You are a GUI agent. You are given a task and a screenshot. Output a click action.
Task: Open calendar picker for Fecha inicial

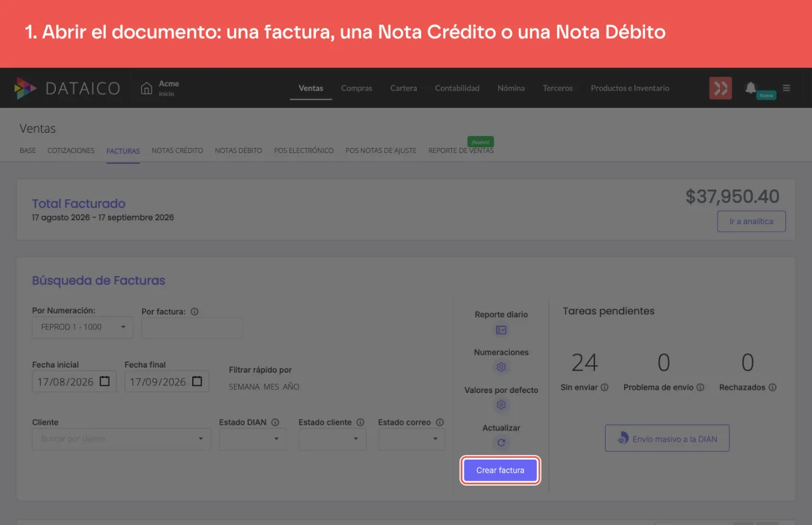(x=105, y=382)
